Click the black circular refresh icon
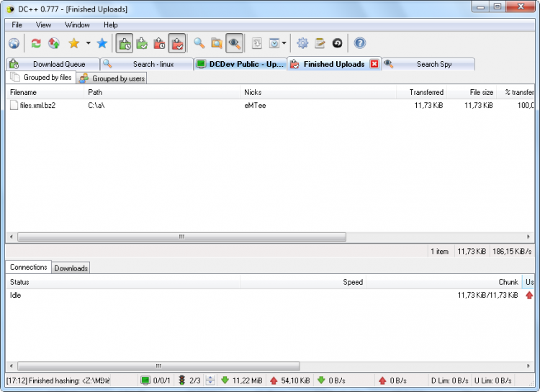Image resolution: width=540 pixels, height=392 pixels. pos(337,43)
